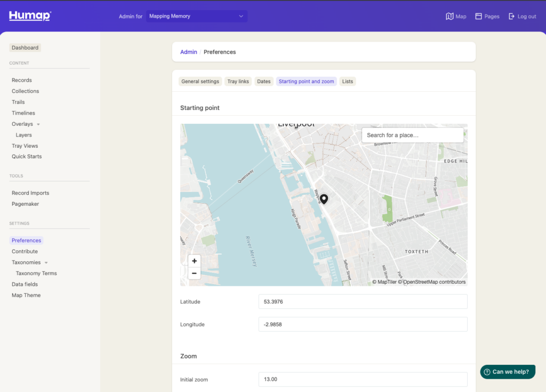
Task: Select the Lists tab
Action: pos(348,82)
